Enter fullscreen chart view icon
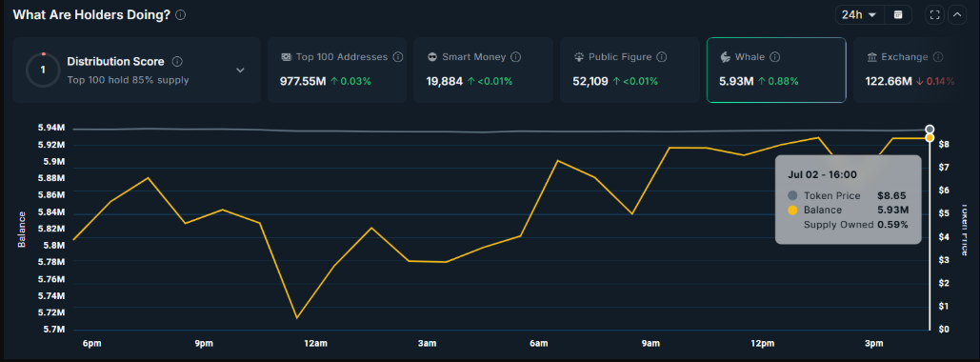 (x=935, y=15)
